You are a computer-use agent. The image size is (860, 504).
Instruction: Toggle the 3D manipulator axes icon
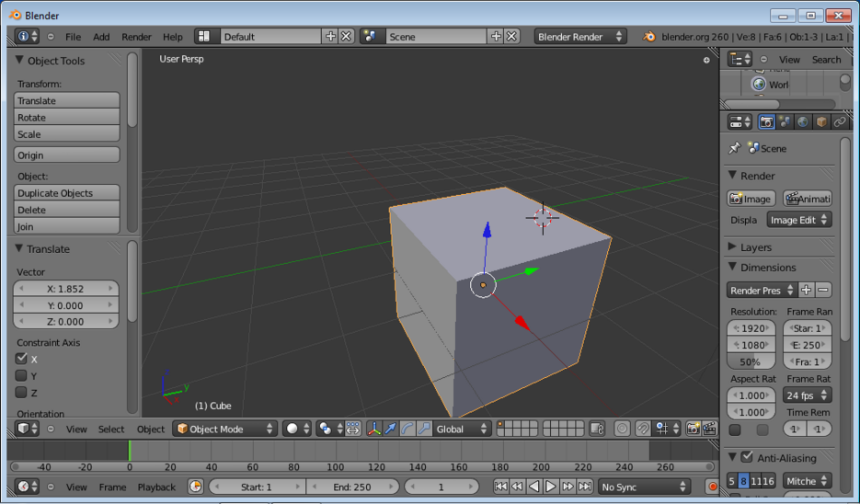pos(374,429)
